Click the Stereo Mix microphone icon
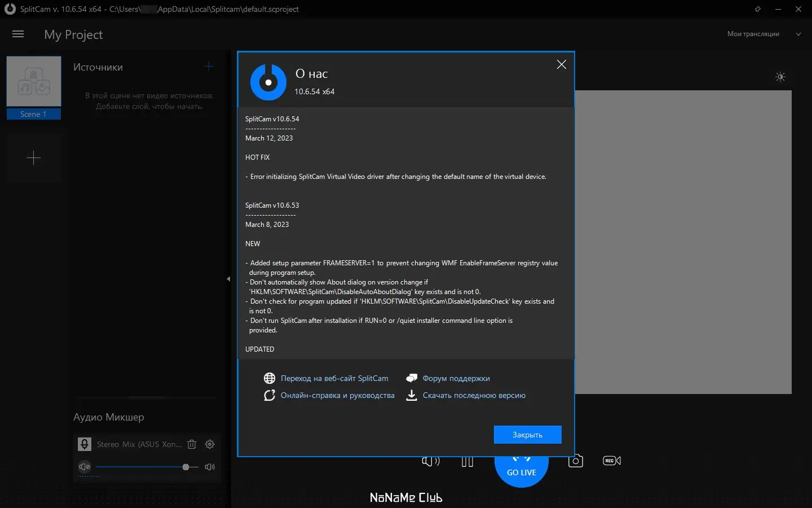This screenshot has height=508, width=812. click(x=85, y=444)
